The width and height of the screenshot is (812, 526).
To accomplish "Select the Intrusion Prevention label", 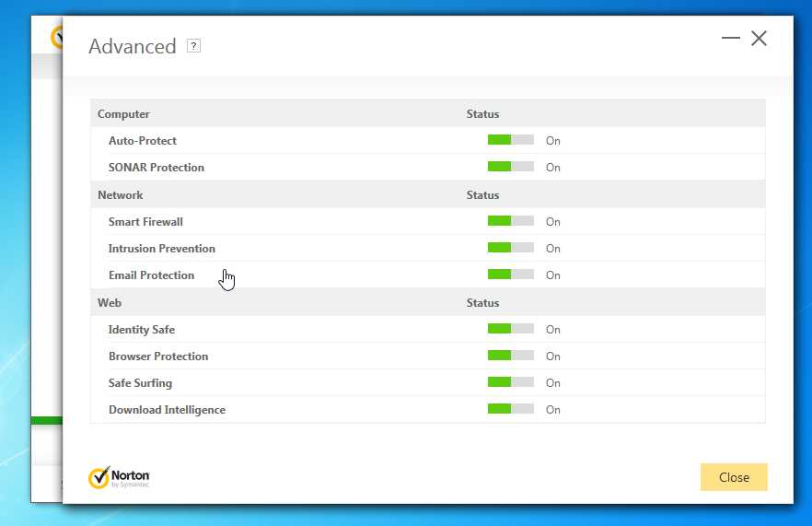I will click(x=162, y=249).
